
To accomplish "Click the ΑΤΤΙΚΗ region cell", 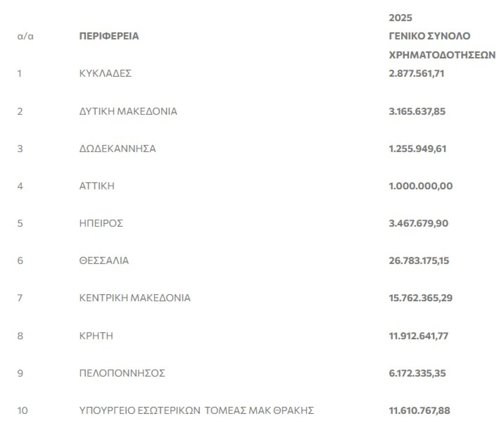I will 97,186.
